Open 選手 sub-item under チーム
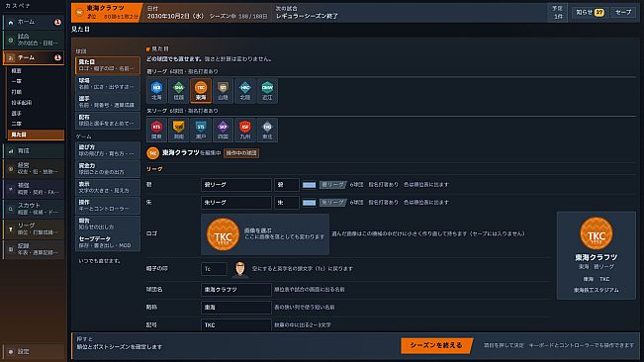Viewport: 644px width, 362px height. point(37,114)
